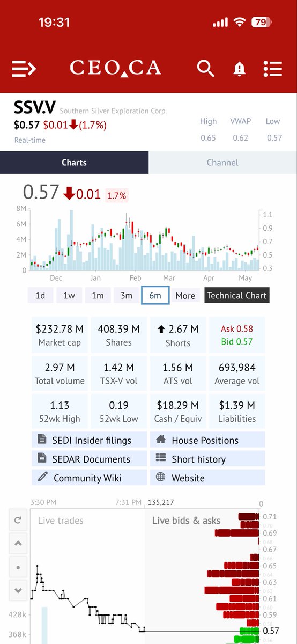Tap the Short history list icon
Screen dimensions: 297x644
coord(160,458)
